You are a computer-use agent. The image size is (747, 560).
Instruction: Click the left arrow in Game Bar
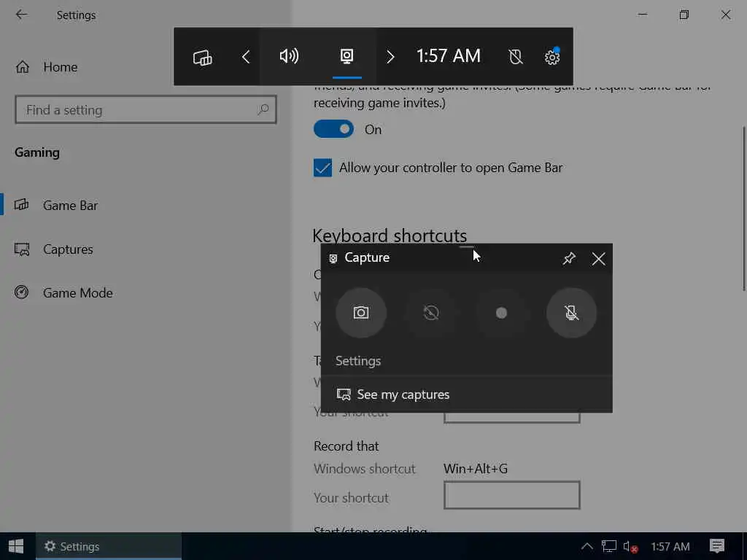tap(246, 57)
